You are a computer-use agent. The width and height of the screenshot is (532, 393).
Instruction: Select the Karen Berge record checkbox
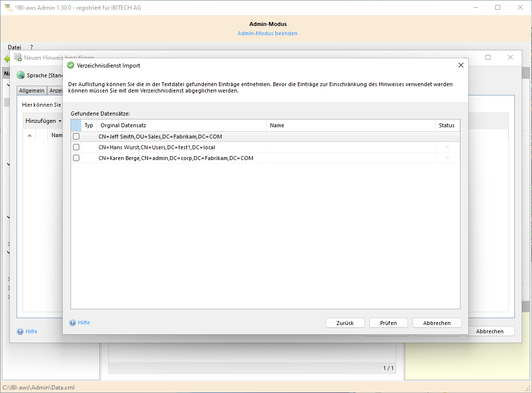pyautogui.click(x=76, y=158)
